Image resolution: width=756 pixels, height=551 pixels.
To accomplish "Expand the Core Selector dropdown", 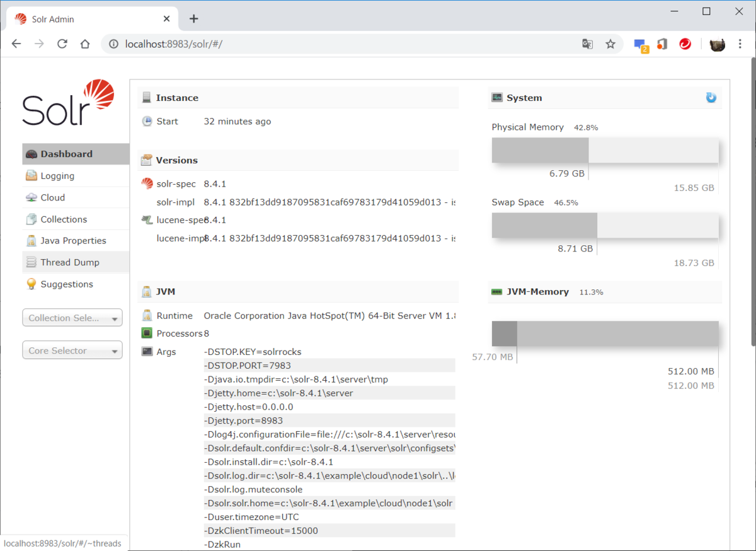I will [72, 351].
